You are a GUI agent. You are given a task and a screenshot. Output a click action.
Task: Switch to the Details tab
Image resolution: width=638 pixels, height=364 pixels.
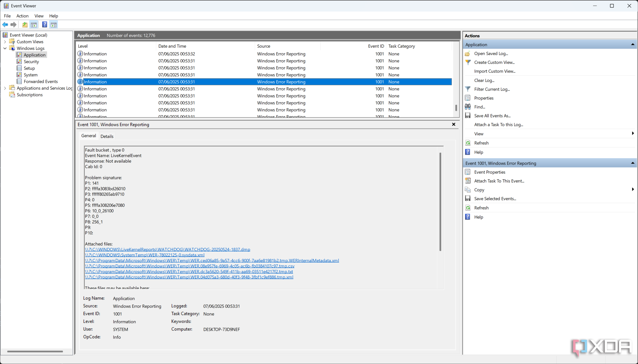107,136
